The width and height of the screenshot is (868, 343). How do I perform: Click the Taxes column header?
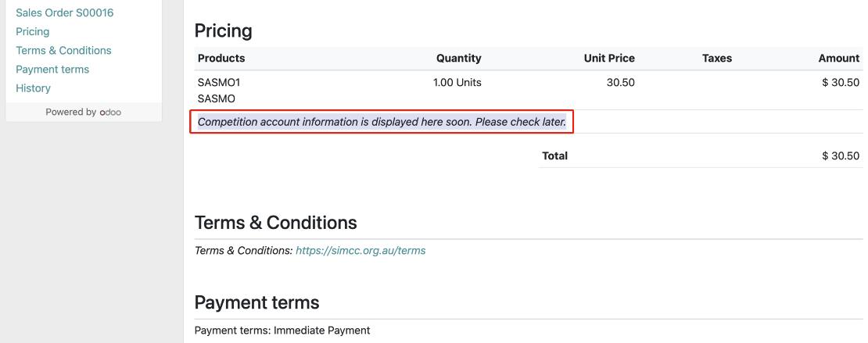(x=717, y=59)
